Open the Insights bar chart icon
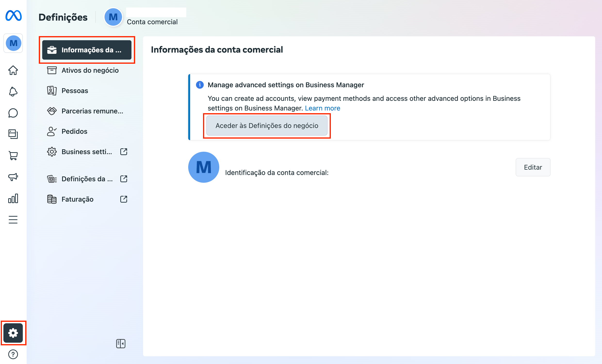The width and height of the screenshot is (602, 364). point(13,198)
